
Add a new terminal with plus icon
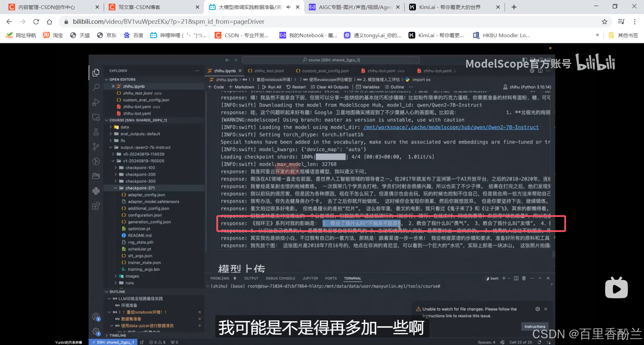pyautogui.click(x=504, y=278)
